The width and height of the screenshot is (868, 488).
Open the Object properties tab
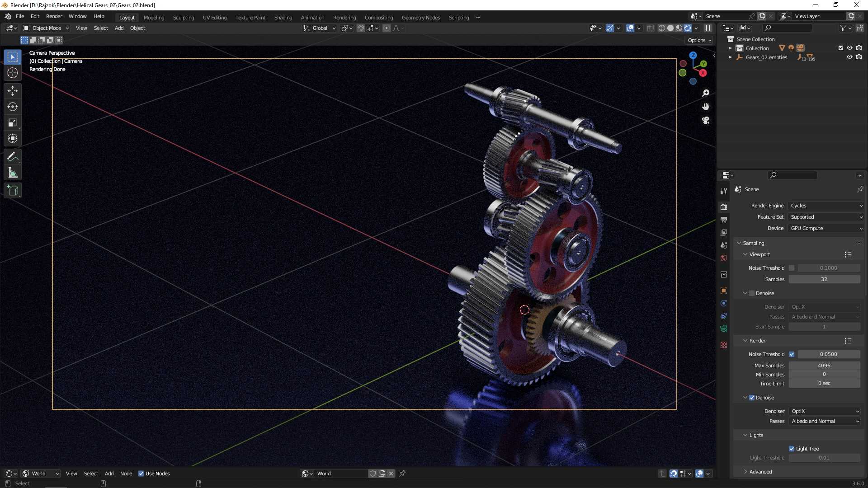pyautogui.click(x=724, y=291)
